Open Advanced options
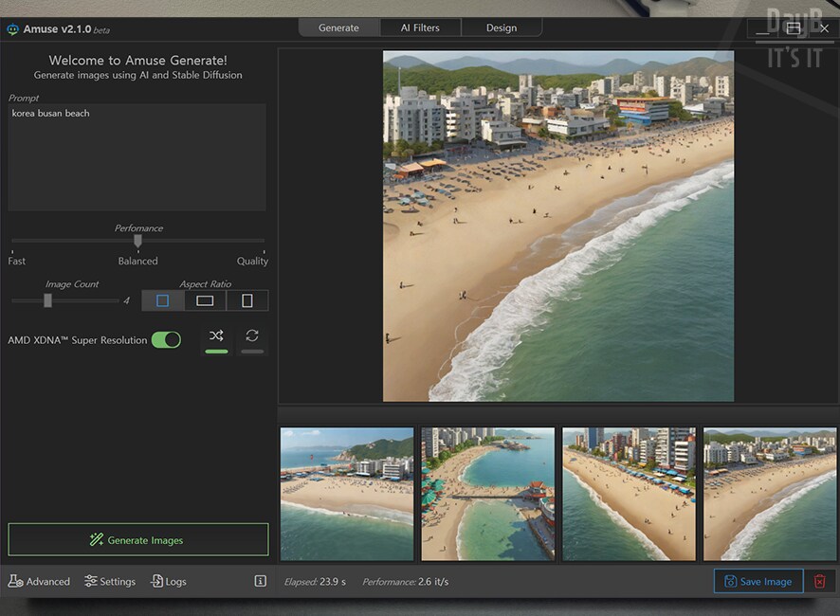The height and width of the screenshot is (616, 840). [39, 581]
